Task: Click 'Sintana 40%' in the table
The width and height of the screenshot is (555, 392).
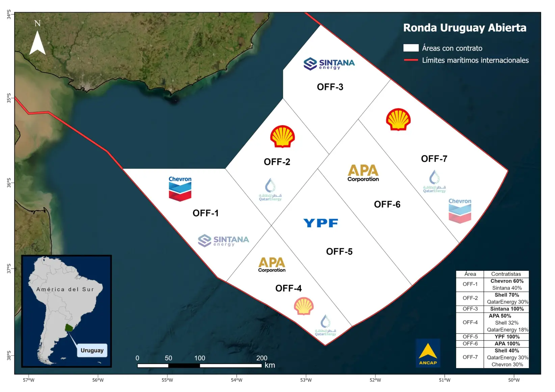Action: [507, 288]
